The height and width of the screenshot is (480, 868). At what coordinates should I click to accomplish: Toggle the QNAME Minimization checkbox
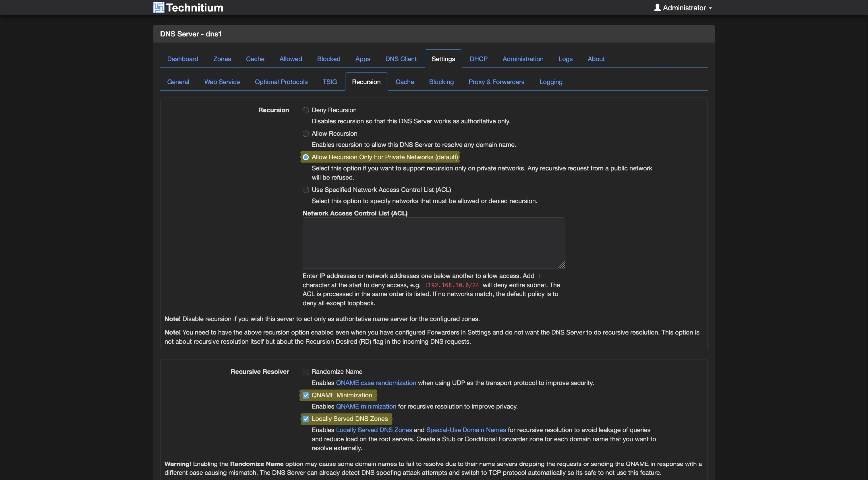coord(306,395)
